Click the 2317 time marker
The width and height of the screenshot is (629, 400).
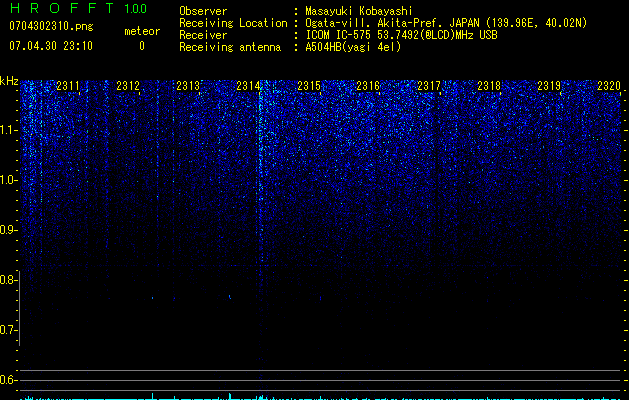click(429, 85)
